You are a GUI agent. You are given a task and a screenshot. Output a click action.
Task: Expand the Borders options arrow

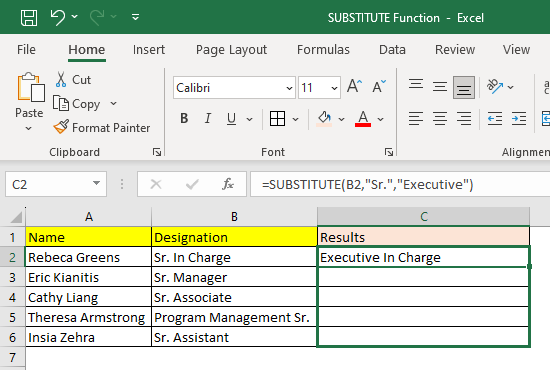click(296, 120)
